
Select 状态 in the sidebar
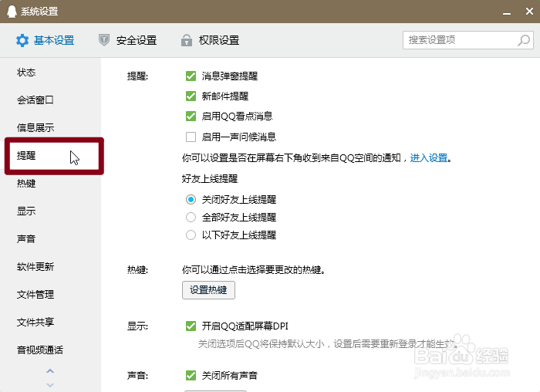point(26,73)
